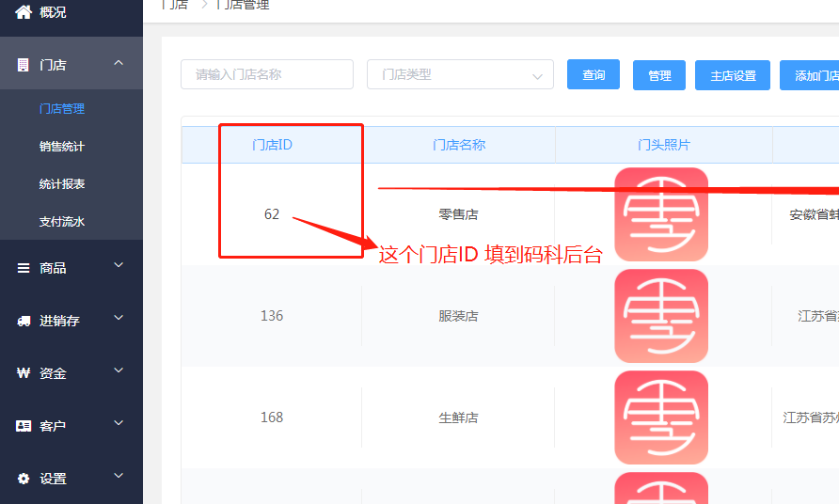Click the 门店ID column header
The width and height of the screenshot is (839, 504).
(x=272, y=145)
